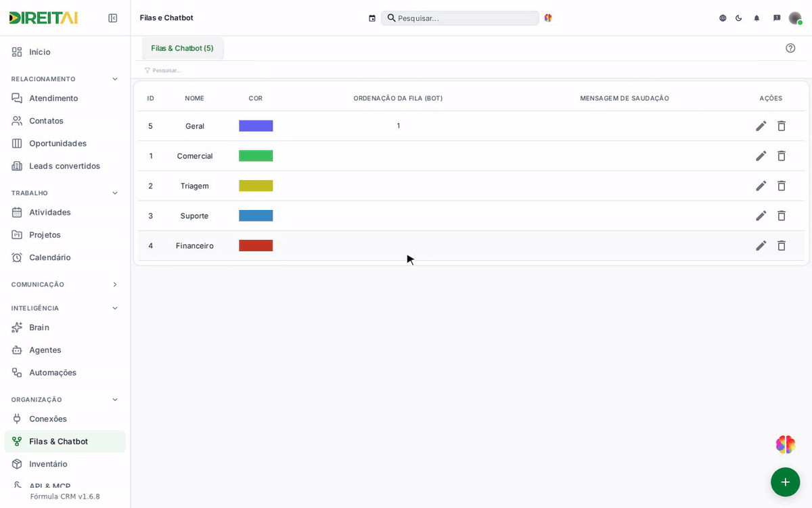Screen dimensions: 812x508
Task: Click the red Financeiro color swatch
Action: click(256, 245)
